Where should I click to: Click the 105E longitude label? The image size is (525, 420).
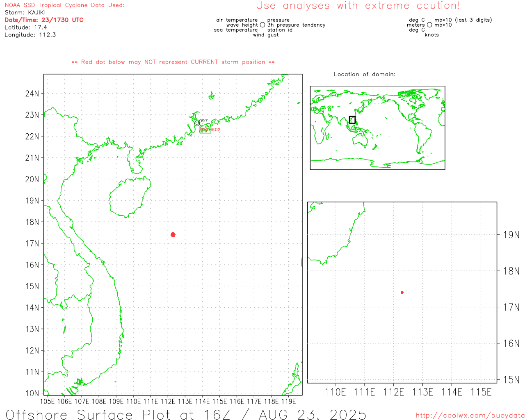pos(47,401)
